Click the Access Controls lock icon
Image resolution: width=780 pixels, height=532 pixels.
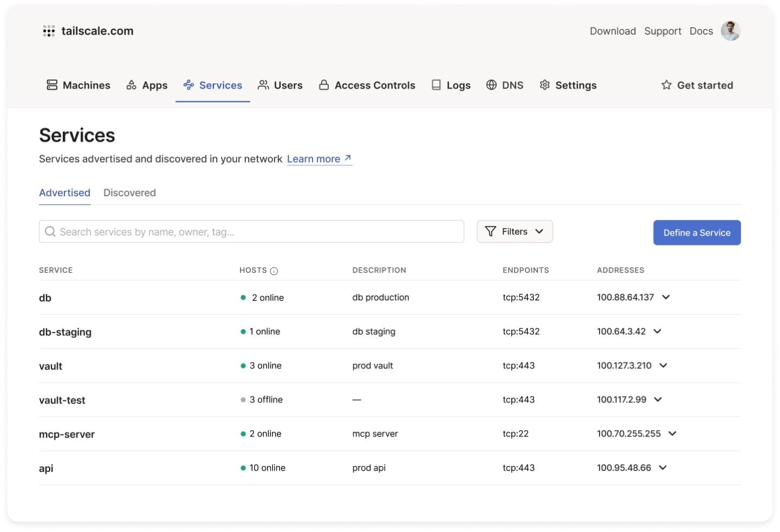324,85
